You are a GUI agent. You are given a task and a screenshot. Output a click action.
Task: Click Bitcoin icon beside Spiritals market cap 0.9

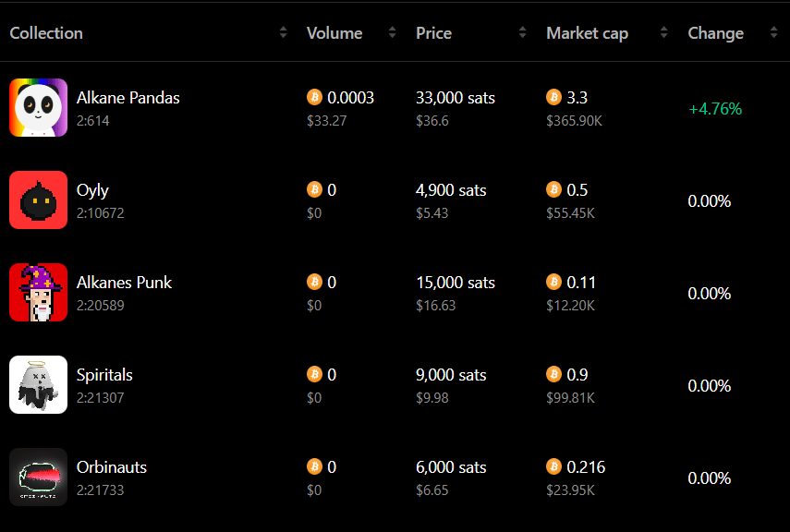[x=553, y=374]
